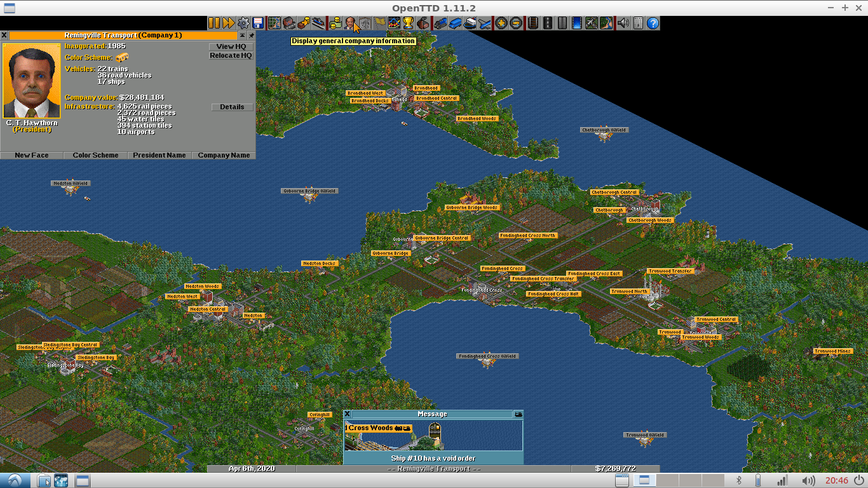Click the color scheme vehicle swatch
The width and height of the screenshot is (868, 488).
click(122, 57)
